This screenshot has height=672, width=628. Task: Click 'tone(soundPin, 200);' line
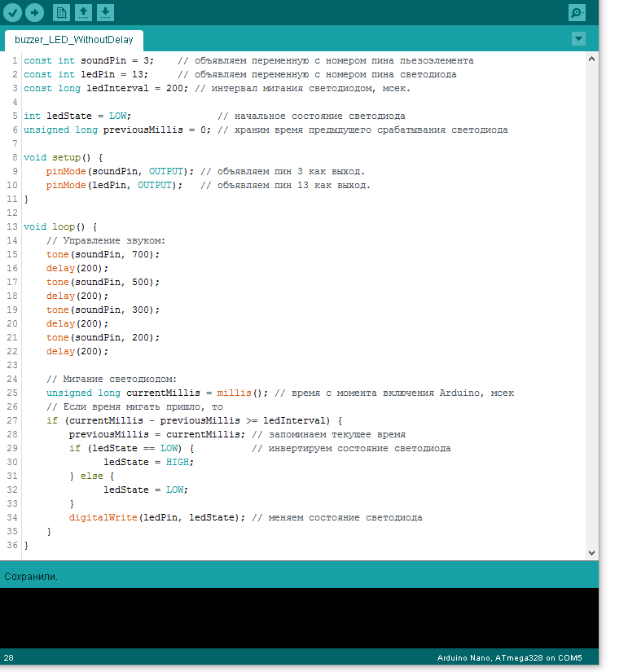pyautogui.click(x=103, y=337)
